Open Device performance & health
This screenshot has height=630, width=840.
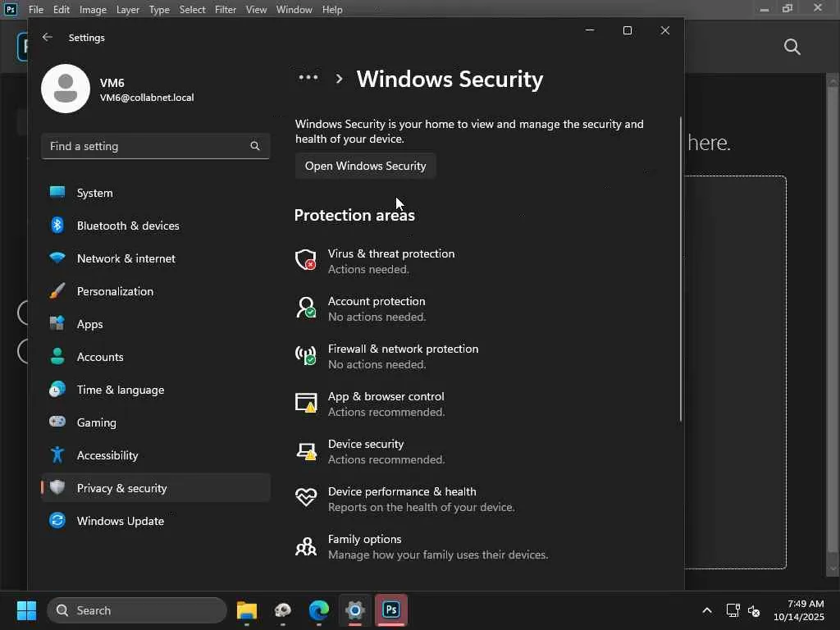pos(421,499)
